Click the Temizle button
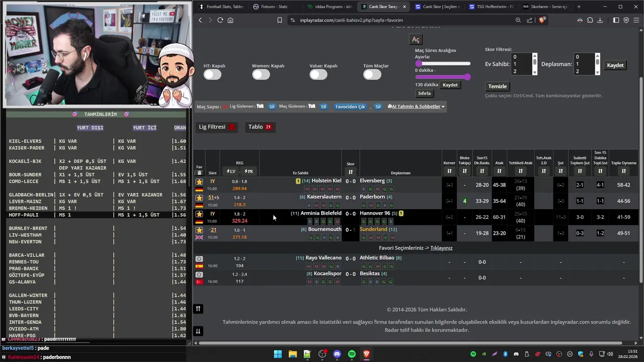The width and height of the screenshot is (644, 362). point(498,86)
